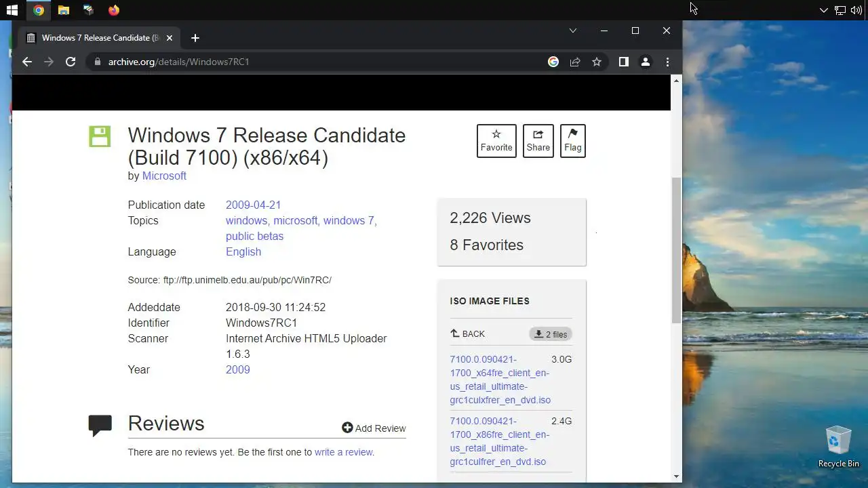Close the Windows 7 Release Candidate tab
Screen dimensions: 868x488
tap(170, 38)
